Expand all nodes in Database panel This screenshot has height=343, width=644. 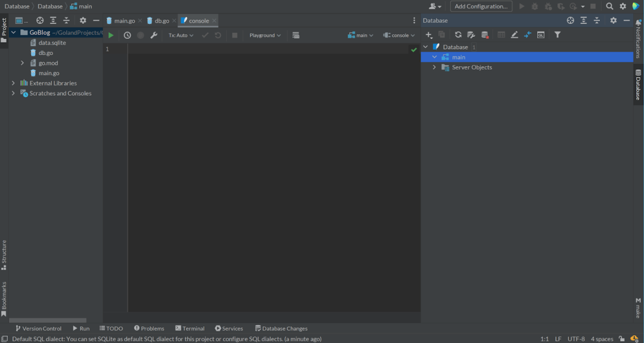583,20
